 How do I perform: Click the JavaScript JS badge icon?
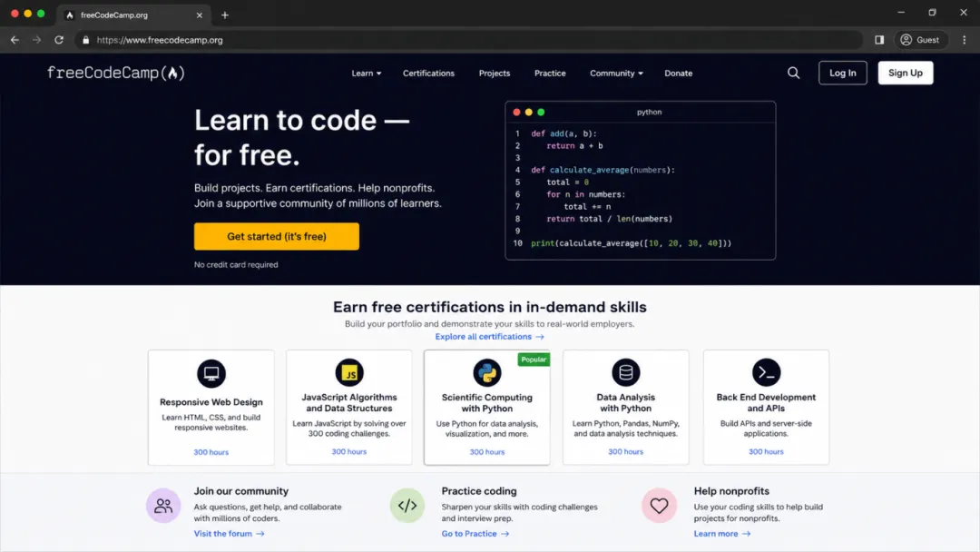click(x=349, y=372)
